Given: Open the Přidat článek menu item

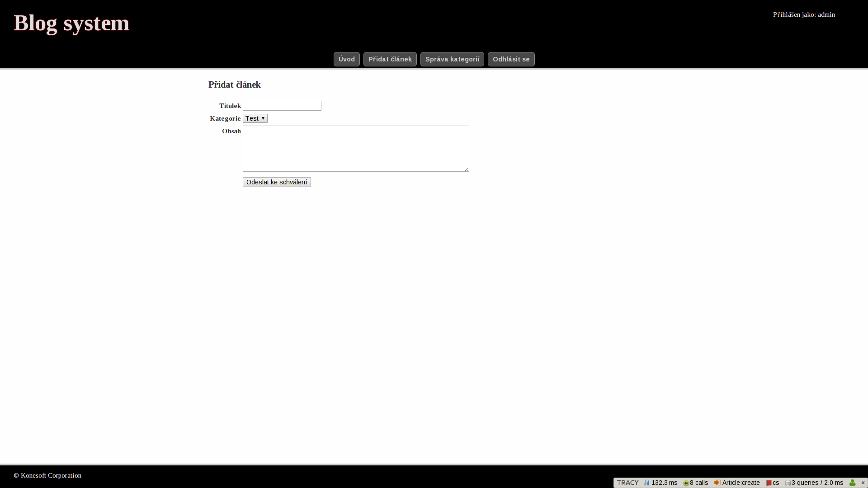Looking at the screenshot, I should [x=390, y=59].
